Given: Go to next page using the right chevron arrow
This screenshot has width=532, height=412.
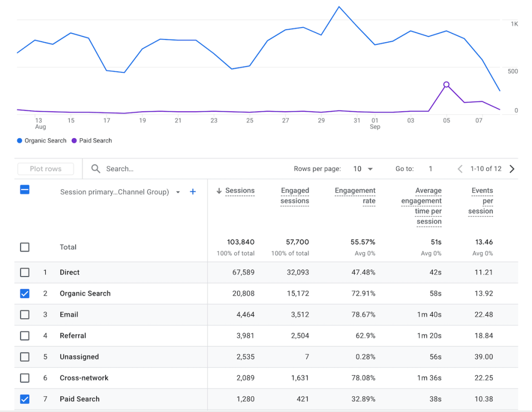Looking at the screenshot, I should (512, 169).
